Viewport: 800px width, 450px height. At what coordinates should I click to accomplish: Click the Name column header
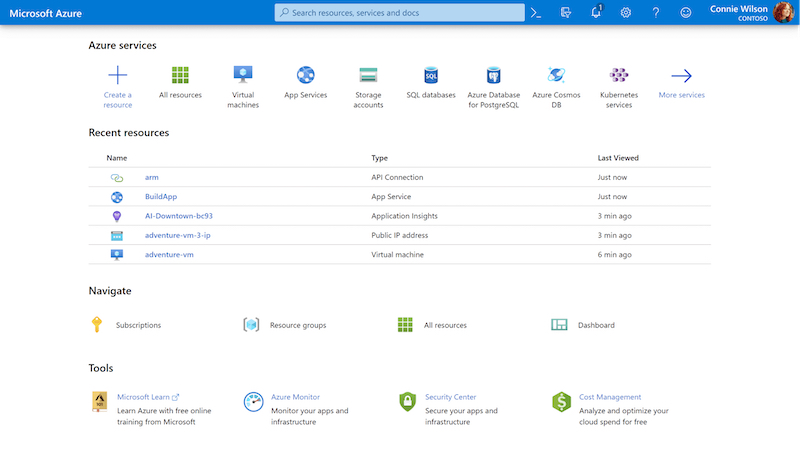[x=117, y=158]
